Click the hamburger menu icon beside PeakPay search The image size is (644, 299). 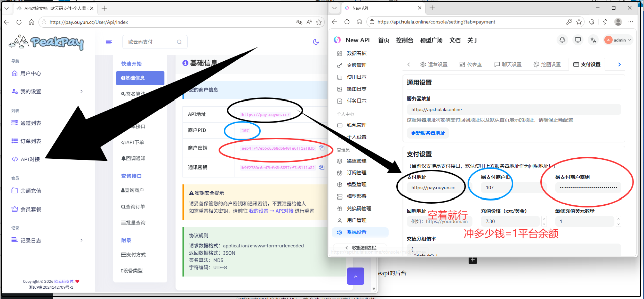point(109,42)
